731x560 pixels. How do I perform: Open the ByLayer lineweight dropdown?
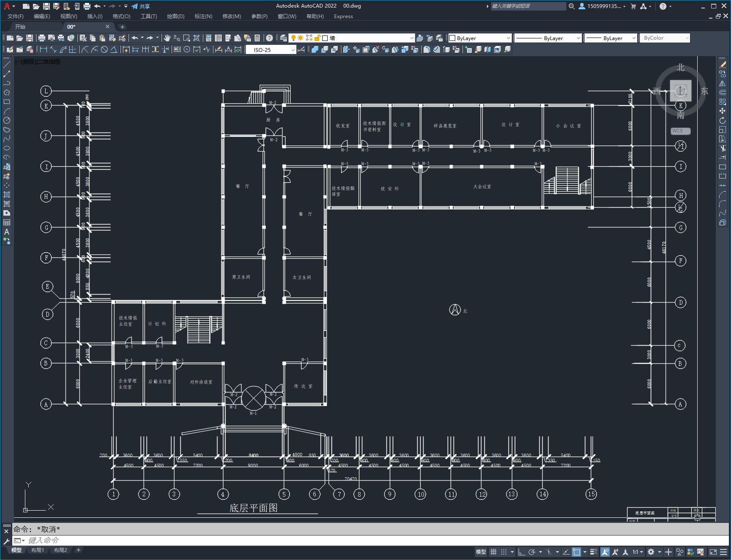pos(611,38)
